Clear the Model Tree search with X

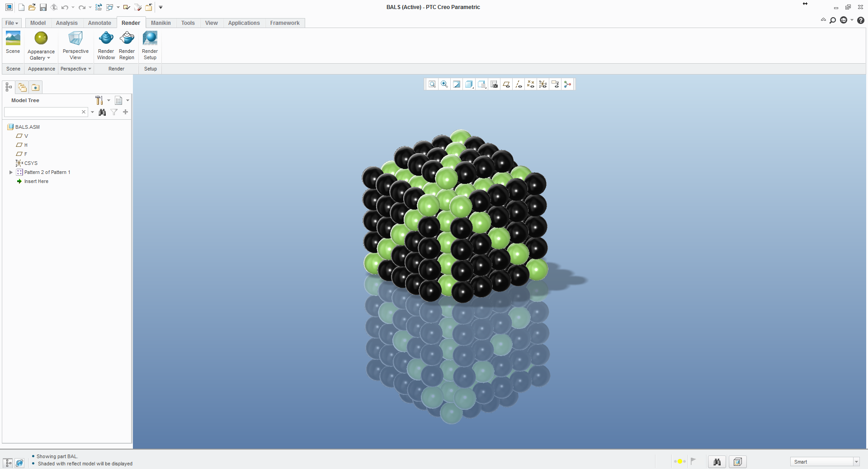[84, 112]
